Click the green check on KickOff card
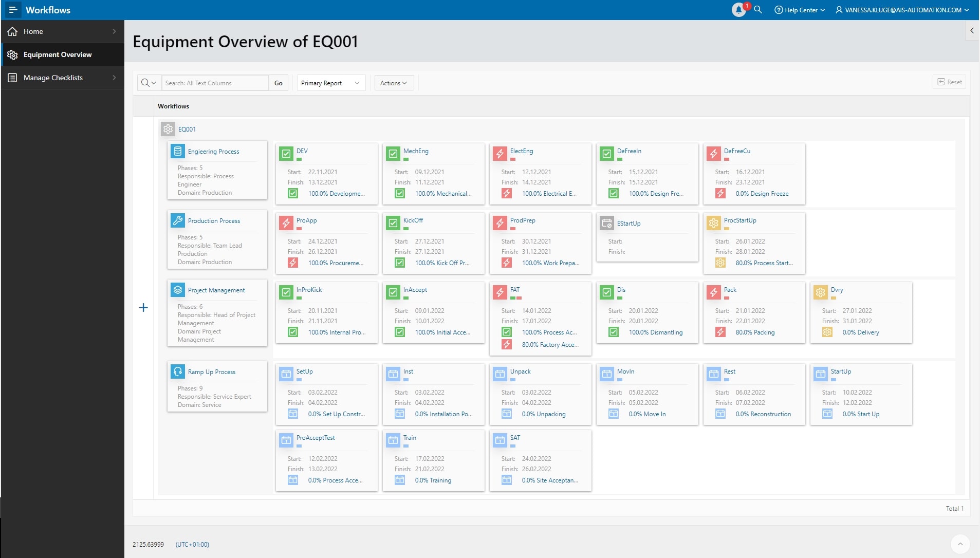The image size is (980, 558). (x=393, y=223)
